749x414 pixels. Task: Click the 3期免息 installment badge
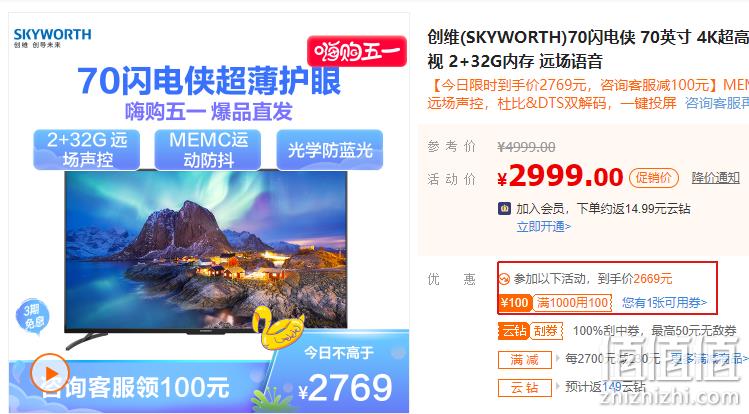[x=32, y=316]
